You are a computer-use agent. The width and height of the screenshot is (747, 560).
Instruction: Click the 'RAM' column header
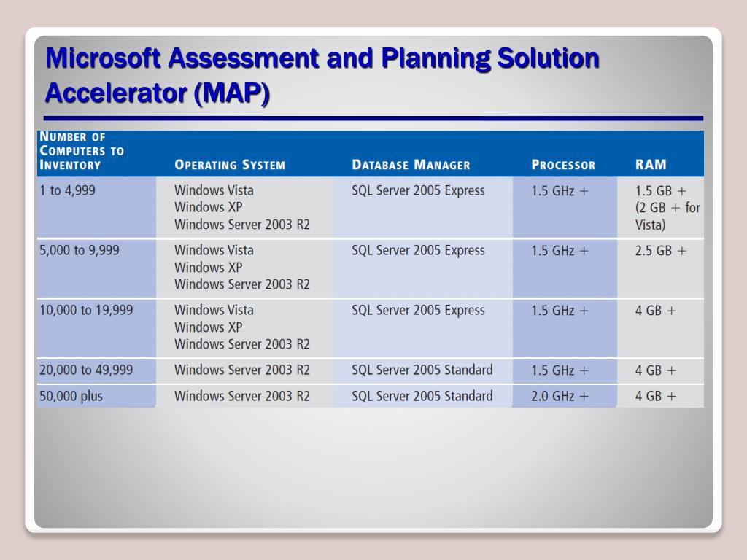651,164
